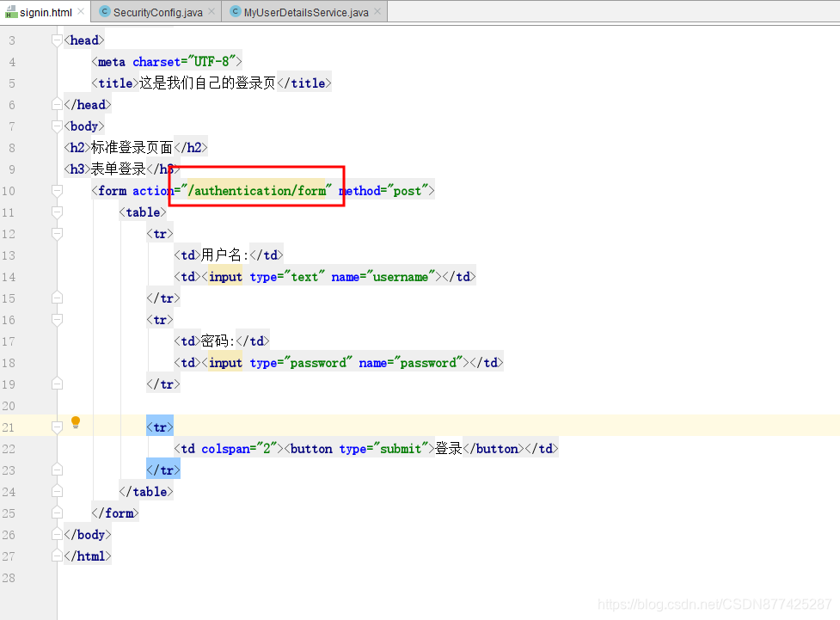The width and height of the screenshot is (840, 620).
Task: Click fold end marker on line 15
Action: click(57, 298)
